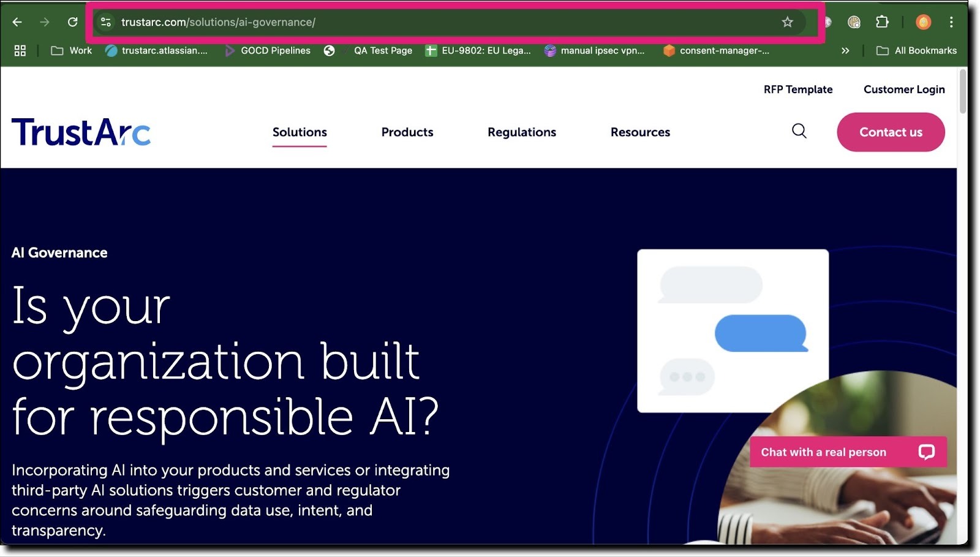Click the browser back arrow icon
Image resolution: width=980 pixels, height=557 pixels.
click(x=17, y=22)
